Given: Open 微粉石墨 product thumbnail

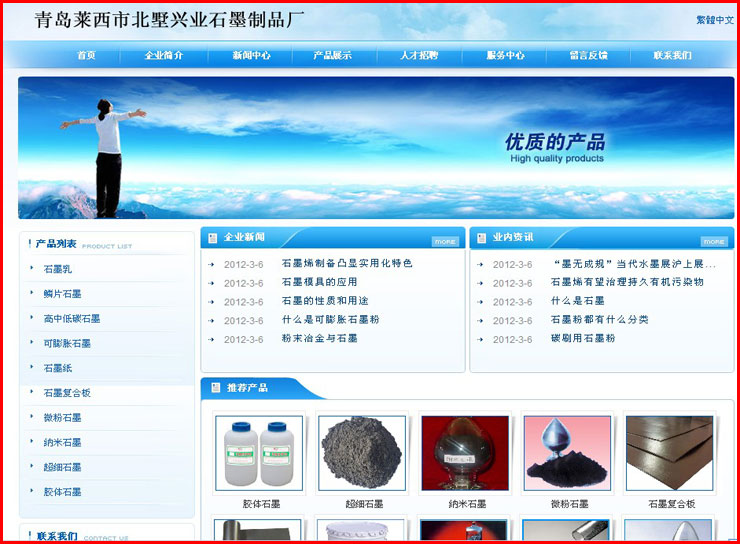Looking at the screenshot, I should 567,453.
